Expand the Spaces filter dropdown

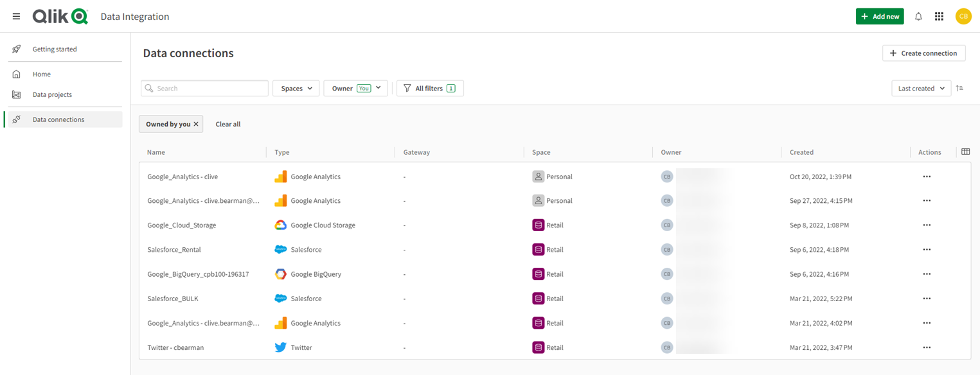296,89
